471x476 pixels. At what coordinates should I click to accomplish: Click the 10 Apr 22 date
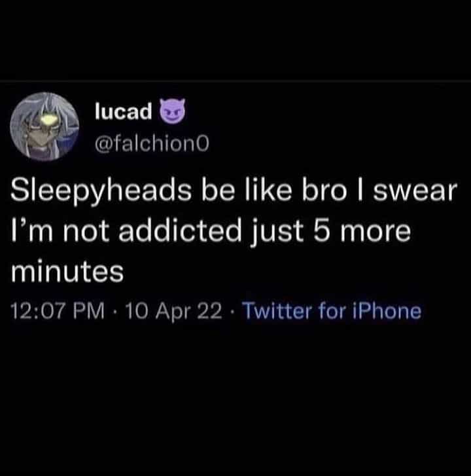point(174,312)
